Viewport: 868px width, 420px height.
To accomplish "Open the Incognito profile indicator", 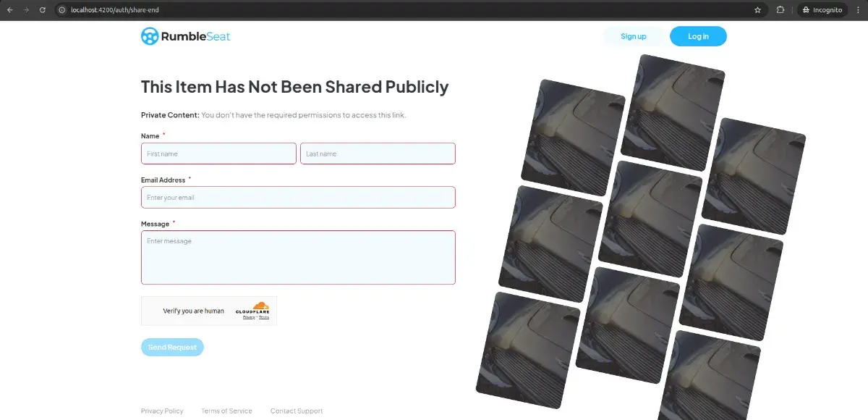I will tap(821, 10).
